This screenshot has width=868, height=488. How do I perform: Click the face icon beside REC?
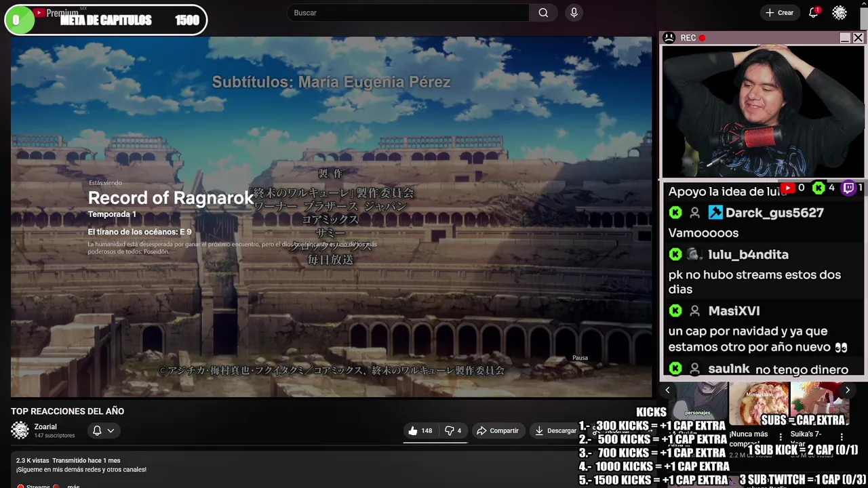click(x=669, y=38)
